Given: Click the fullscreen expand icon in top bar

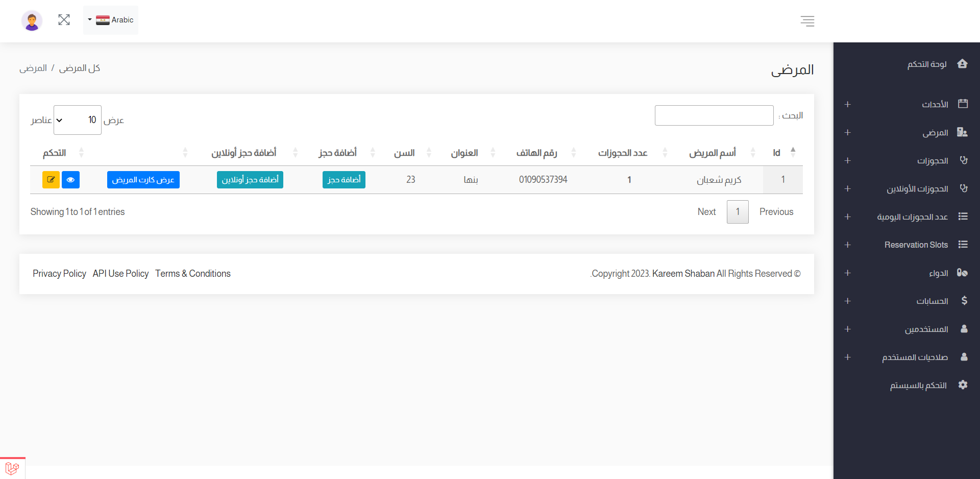Looking at the screenshot, I should tap(64, 19).
